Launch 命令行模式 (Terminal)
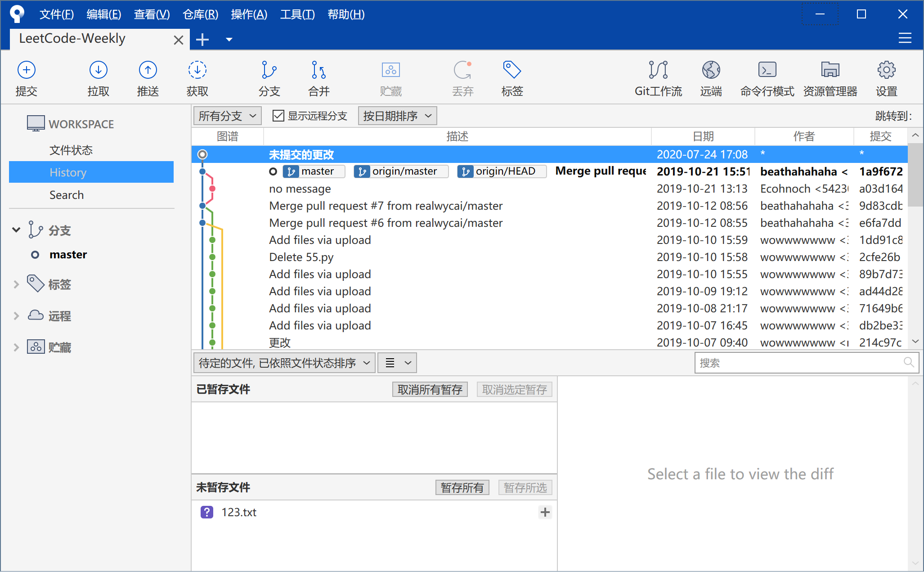This screenshot has height=572, width=924. [x=767, y=79]
